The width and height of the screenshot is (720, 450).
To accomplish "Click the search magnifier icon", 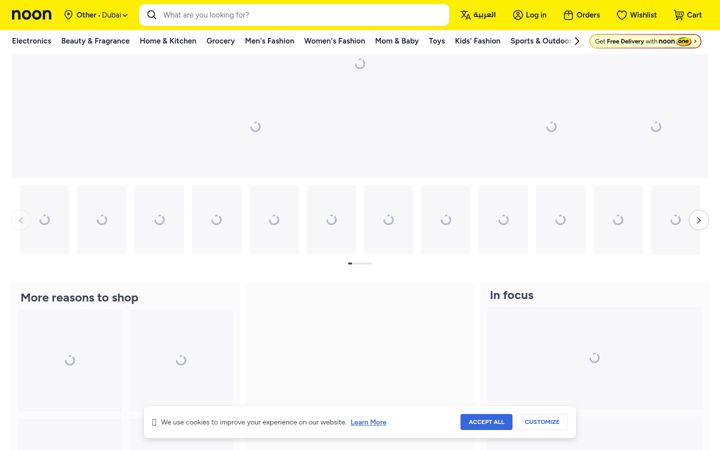I will pyautogui.click(x=152, y=15).
